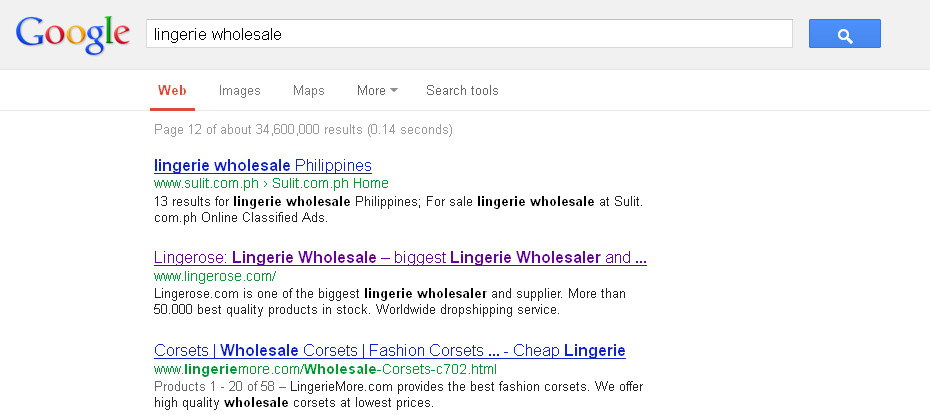Click the www.lingerose.com/ green URL
Viewport: 930px width, 415px height.
point(215,276)
